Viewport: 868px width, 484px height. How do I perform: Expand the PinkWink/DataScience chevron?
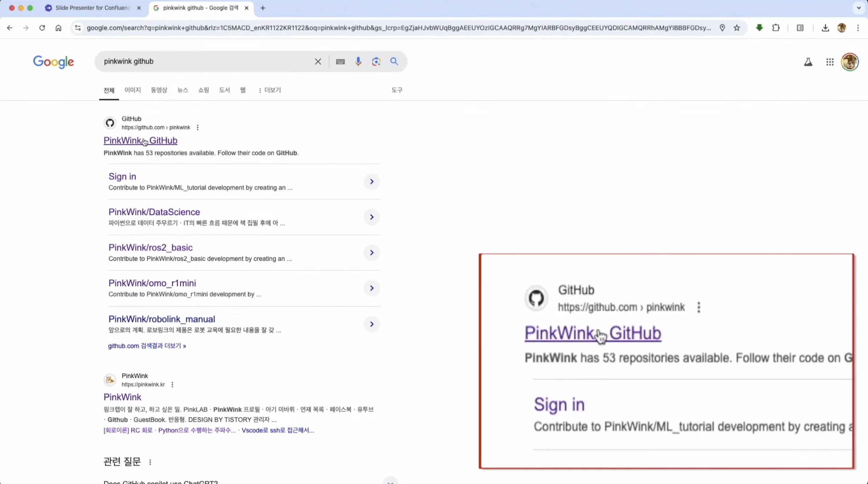[371, 217]
